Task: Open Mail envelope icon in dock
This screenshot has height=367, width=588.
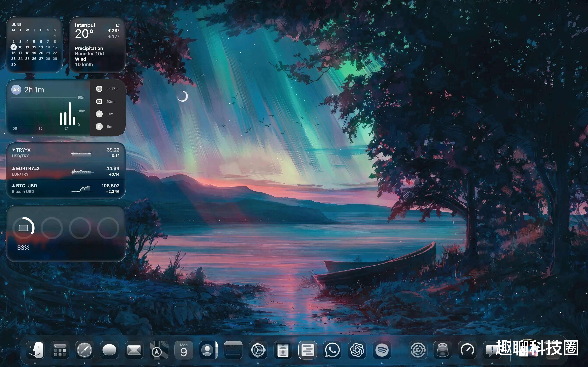Action: pyautogui.click(x=134, y=350)
